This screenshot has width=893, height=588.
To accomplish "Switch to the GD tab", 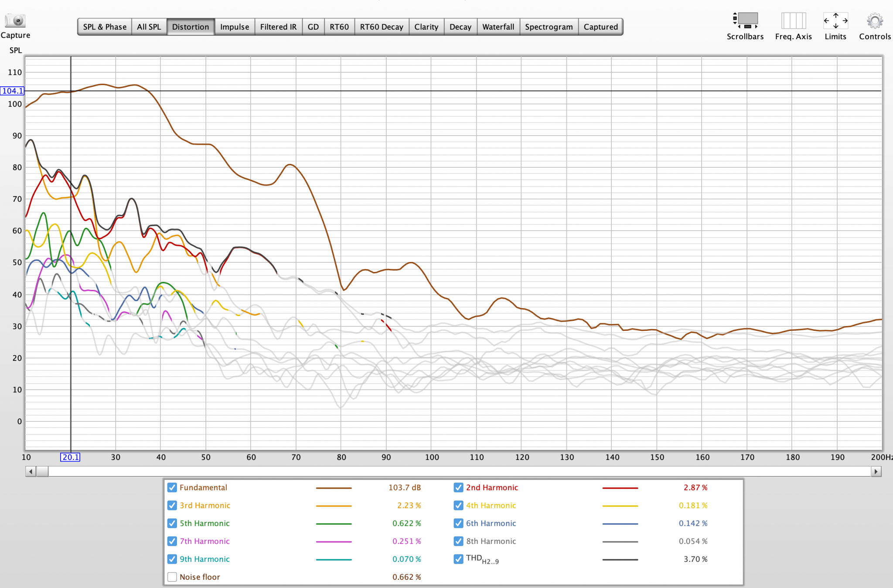I will tap(313, 27).
